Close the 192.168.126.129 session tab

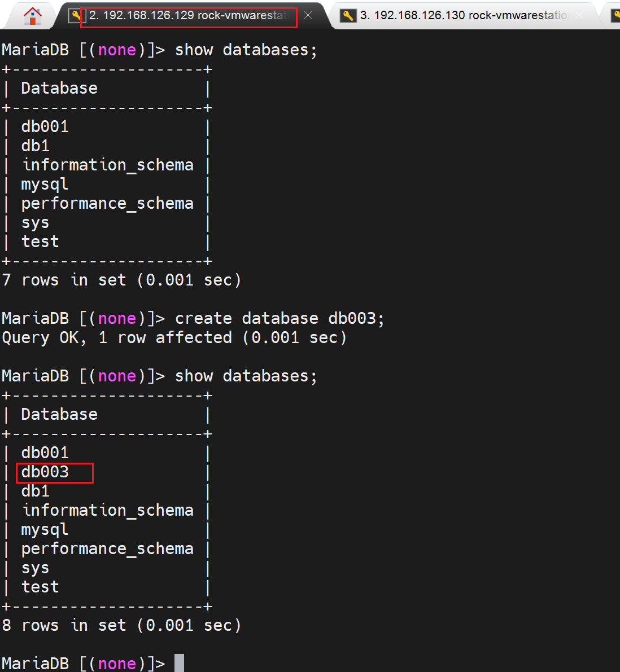click(x=308, y=15)
